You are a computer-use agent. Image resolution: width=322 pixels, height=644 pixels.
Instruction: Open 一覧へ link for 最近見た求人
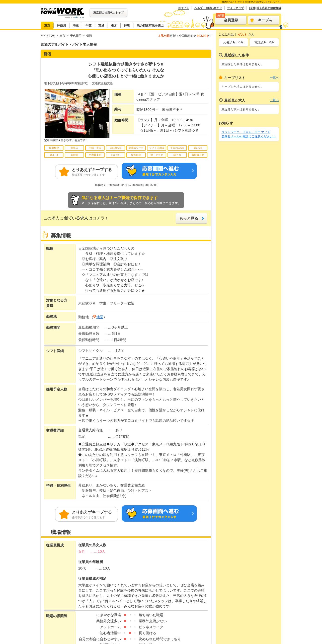(x=274, y=100)
